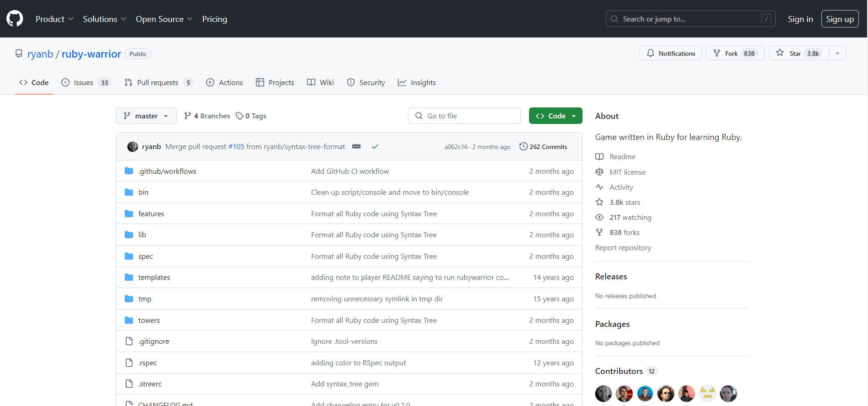
Task: Click the yellow pixel-art contributor avatar
Action: tap(707, 393)
